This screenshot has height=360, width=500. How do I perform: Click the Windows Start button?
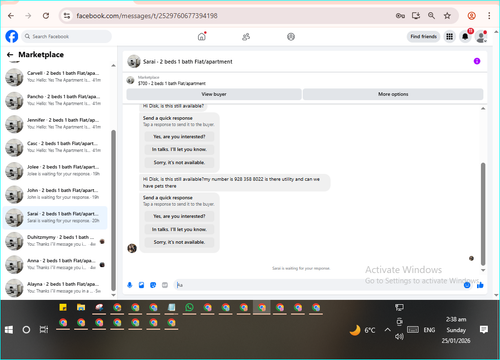(x=9, y=330)
